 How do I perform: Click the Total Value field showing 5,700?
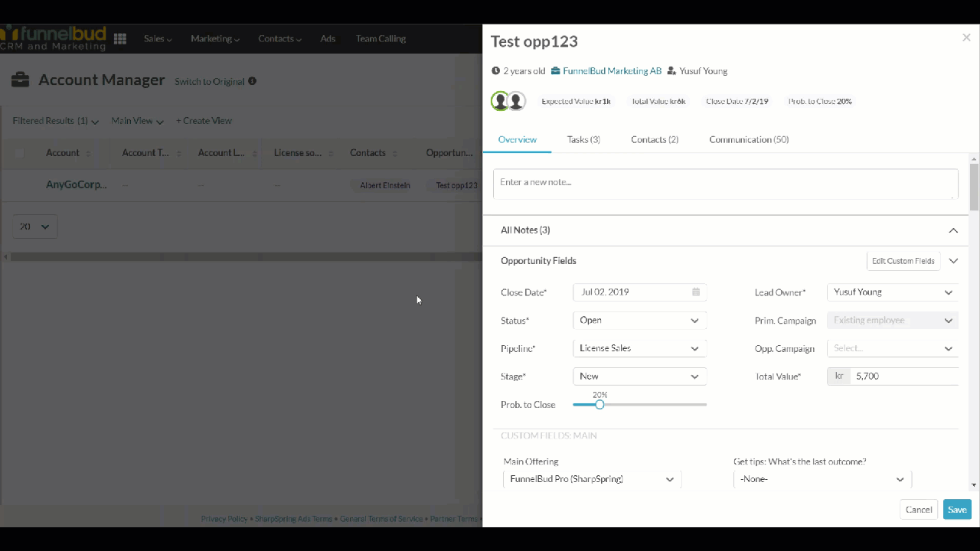coord(904,377)
